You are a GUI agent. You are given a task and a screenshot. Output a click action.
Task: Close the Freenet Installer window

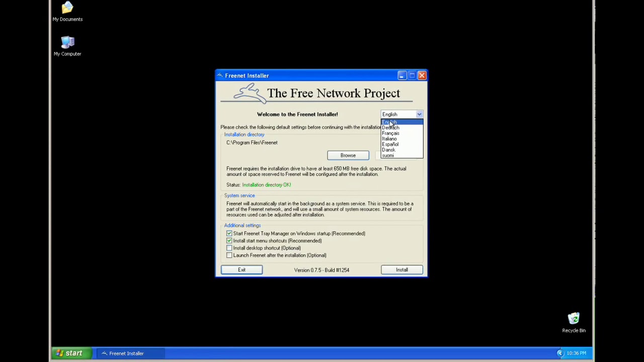click(x=422, y=75)
